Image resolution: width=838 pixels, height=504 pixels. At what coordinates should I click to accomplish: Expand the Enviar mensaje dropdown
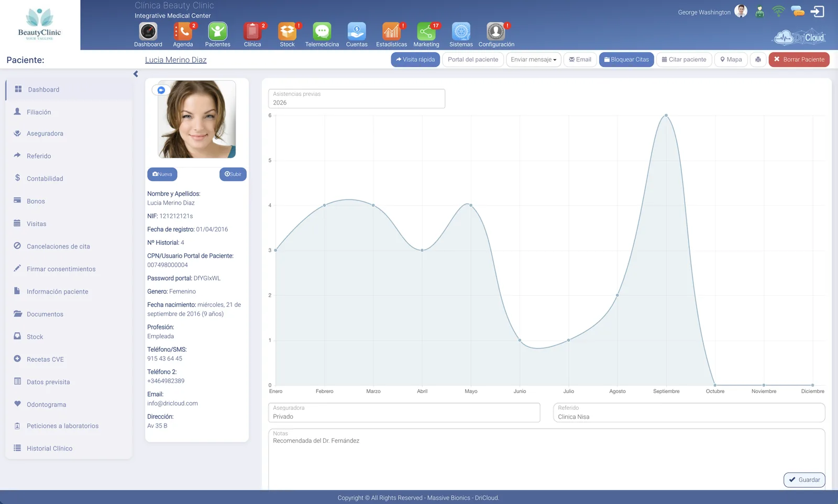[x=534, y=60]
